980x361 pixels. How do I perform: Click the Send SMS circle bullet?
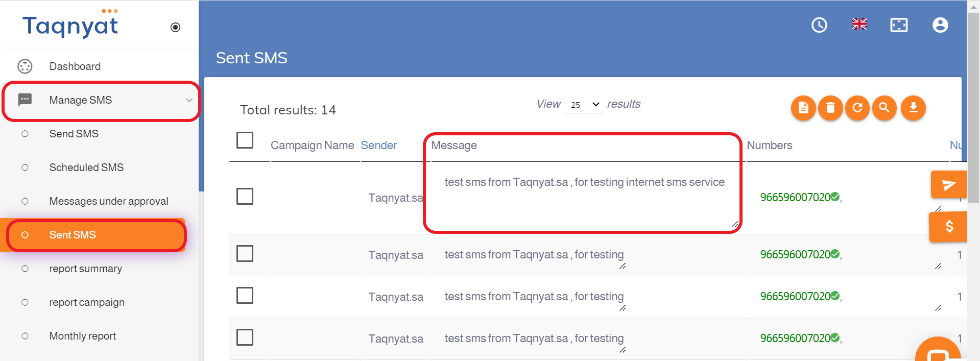25,134
